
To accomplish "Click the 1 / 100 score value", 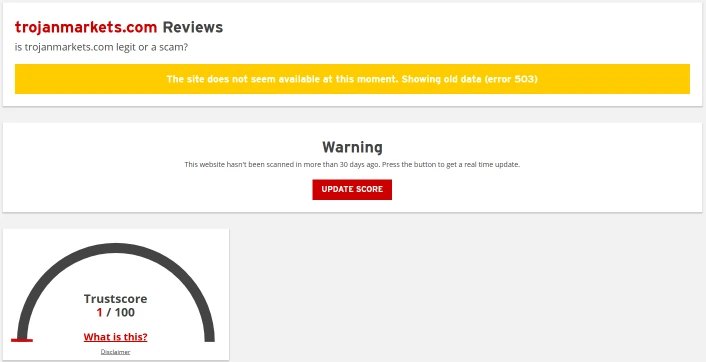I will tap(115, 312).
